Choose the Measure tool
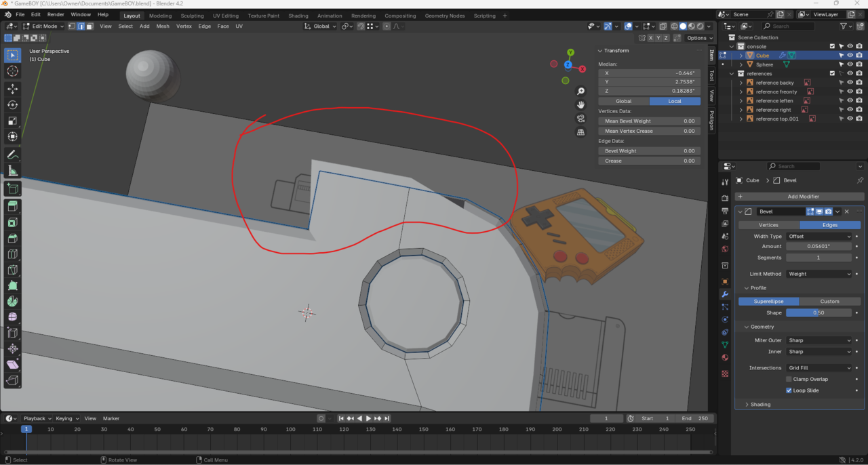The image size is (868, 465). coord(12,171)
